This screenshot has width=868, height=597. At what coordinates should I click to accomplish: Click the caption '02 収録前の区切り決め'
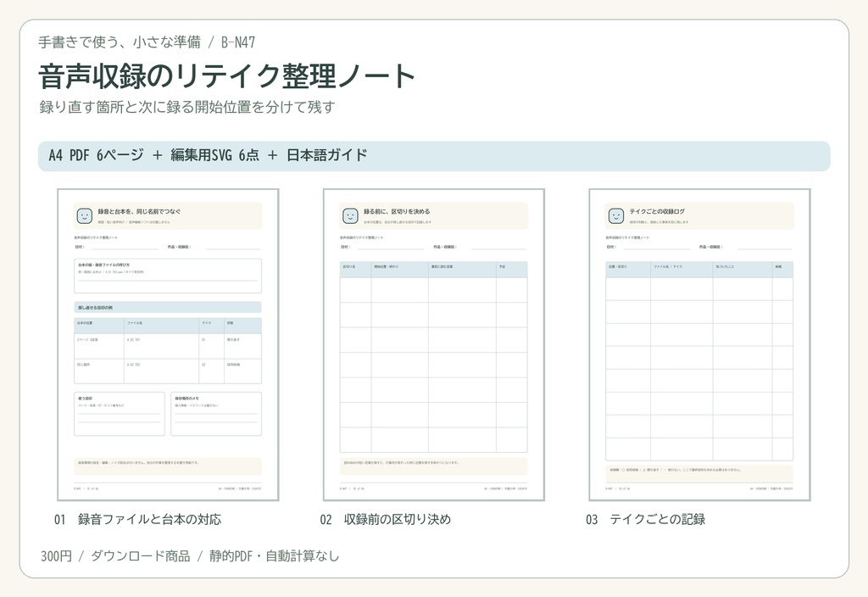tap(386, 520)
